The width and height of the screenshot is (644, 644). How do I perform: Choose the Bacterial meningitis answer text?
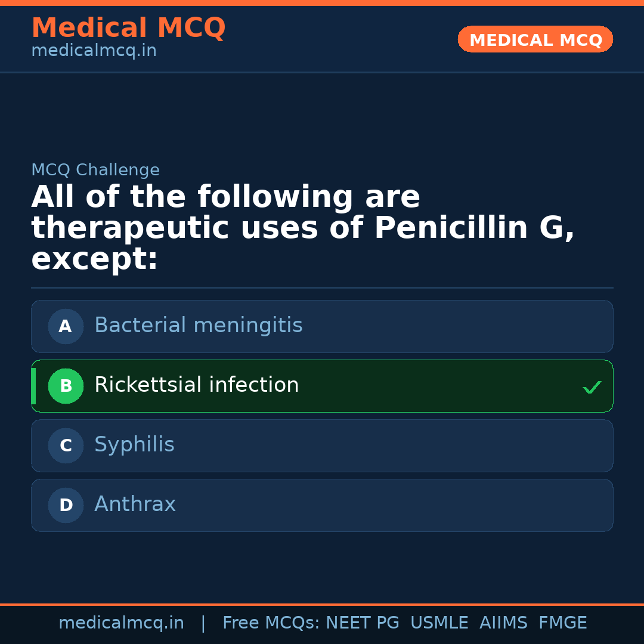198,326
